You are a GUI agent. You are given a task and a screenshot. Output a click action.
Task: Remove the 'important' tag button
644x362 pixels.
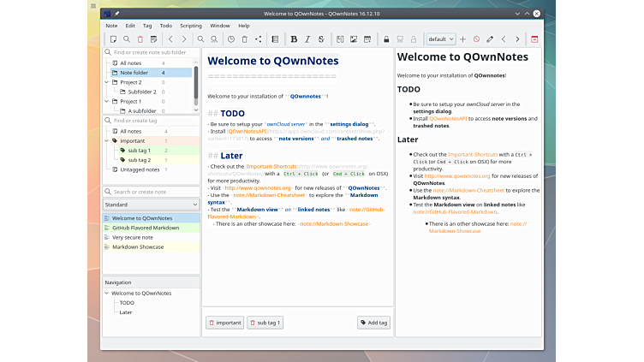click(x=224, y=323)
